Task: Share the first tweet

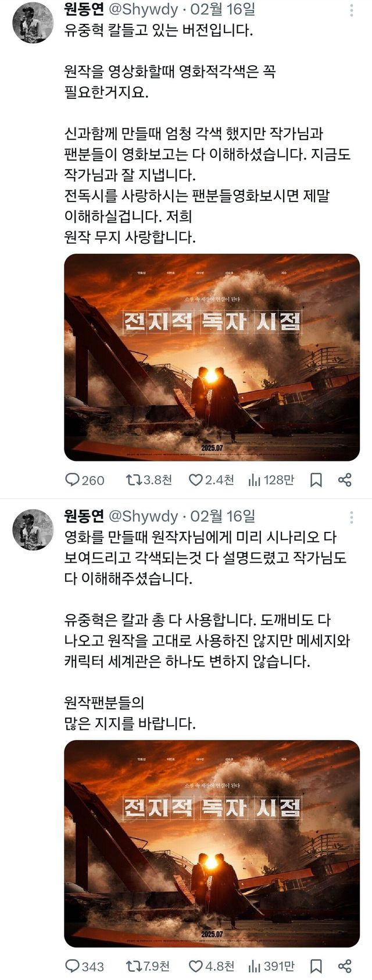Action: [x=345, y=480]
